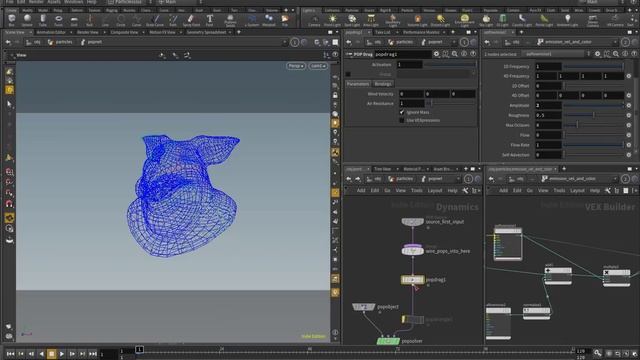The image size is (640, 360).
Task: Click the popsolver node
Action: point(387,341)
